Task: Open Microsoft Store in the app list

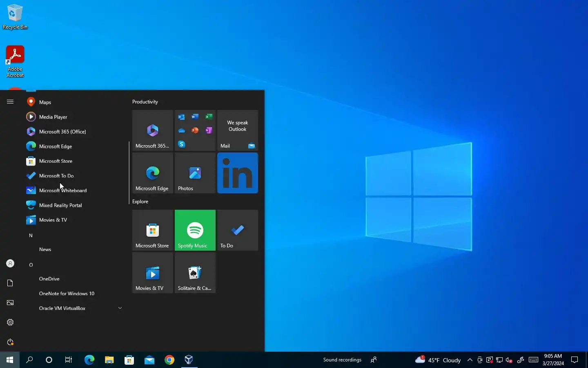Action: 73,161
